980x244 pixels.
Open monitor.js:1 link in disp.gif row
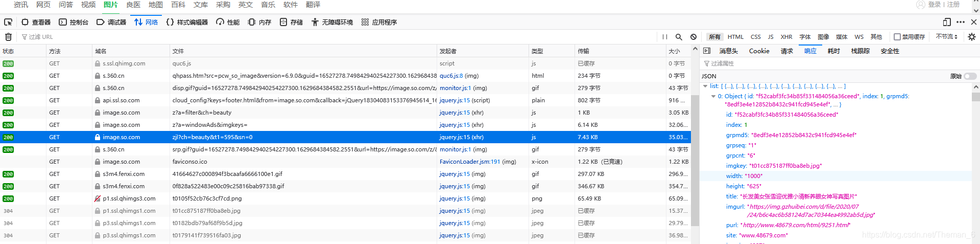click(455, 88)
